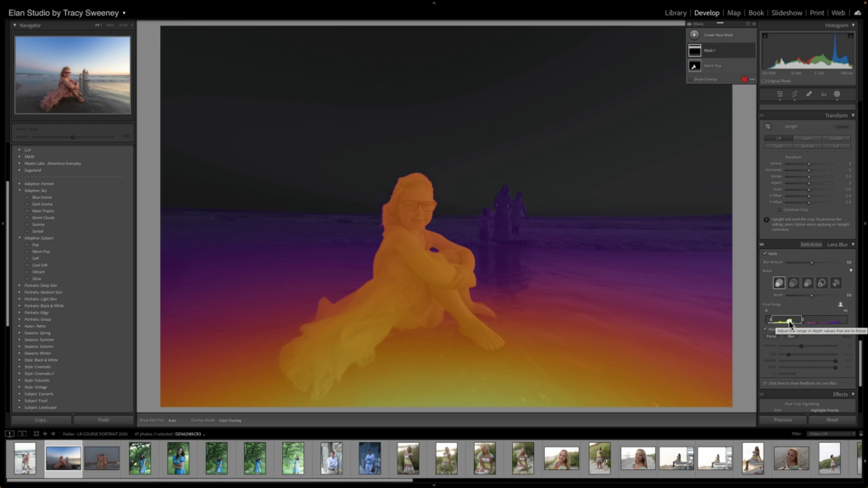Enable the Constrain Crop checkbox
The image size is (868, 488).
click(x=780, y=210)
